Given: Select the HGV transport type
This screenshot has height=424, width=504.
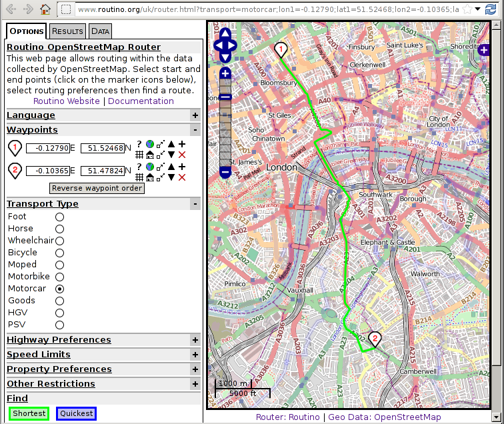Looking at the screenshot, I should tap(59, 313).
